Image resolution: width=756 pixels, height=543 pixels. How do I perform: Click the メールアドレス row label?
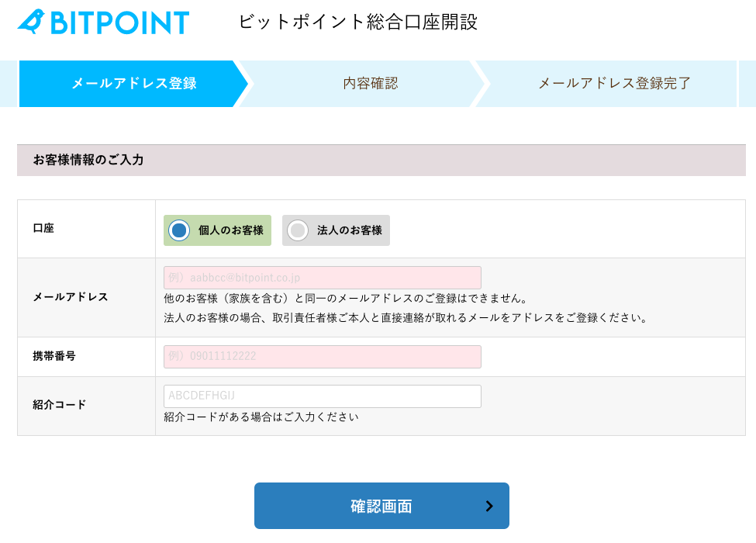point(71,297)
